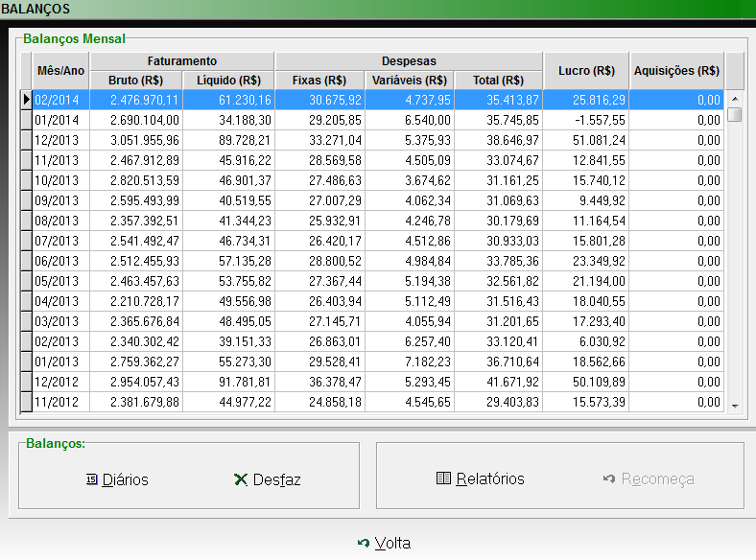Open Diários balances
Image resolution: width=756 pixels, height=560 pixels.
117,479
